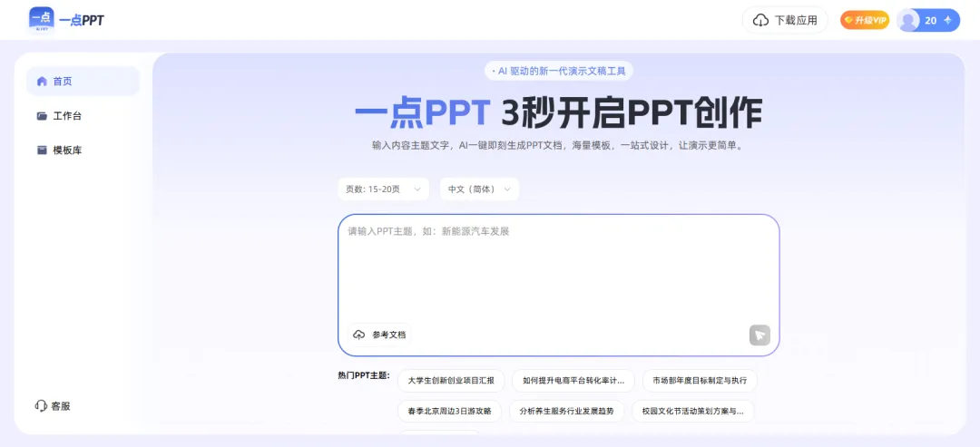This screenshot has width=980, height=447.
Task: Click the home icon in sidebar
Action: (x=42, y=82)
